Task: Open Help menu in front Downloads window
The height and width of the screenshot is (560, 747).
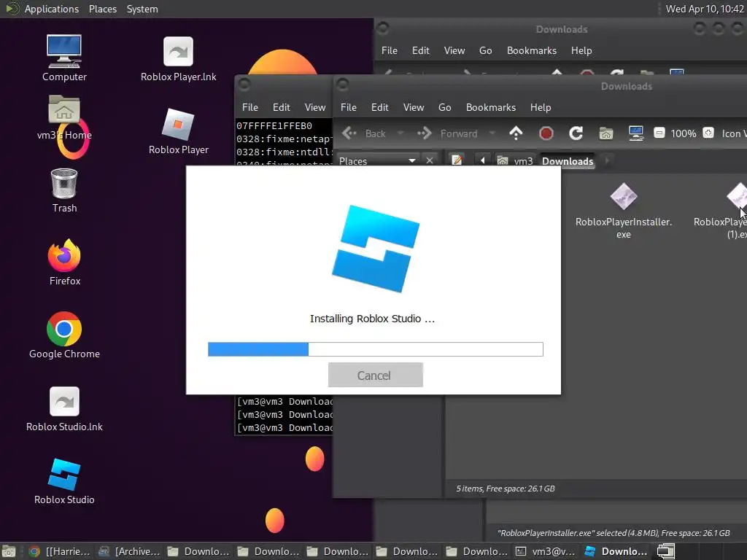Action: coord(541,108)
